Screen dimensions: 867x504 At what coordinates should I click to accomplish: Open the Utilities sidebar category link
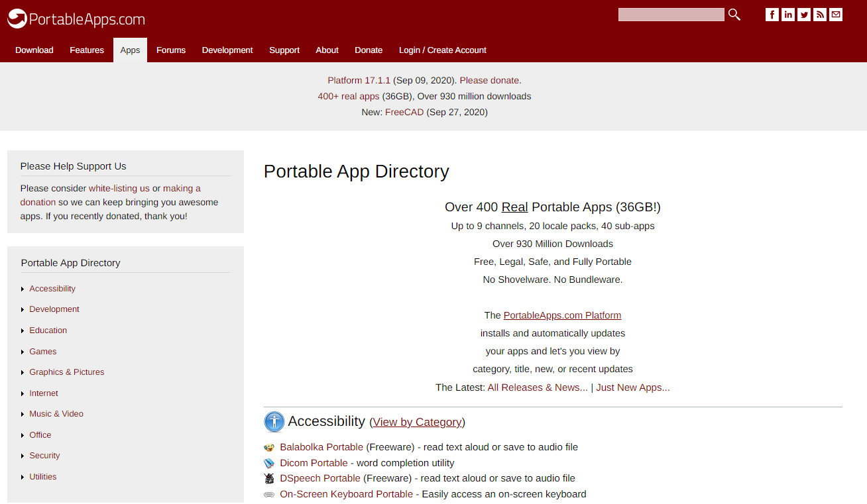[x=43, y=477]
